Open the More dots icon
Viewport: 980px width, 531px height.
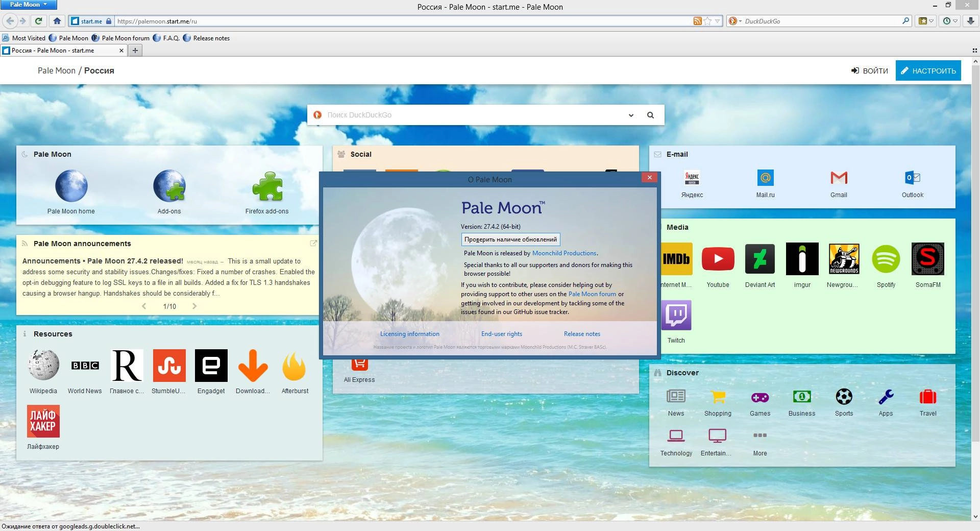pos(760,436)
